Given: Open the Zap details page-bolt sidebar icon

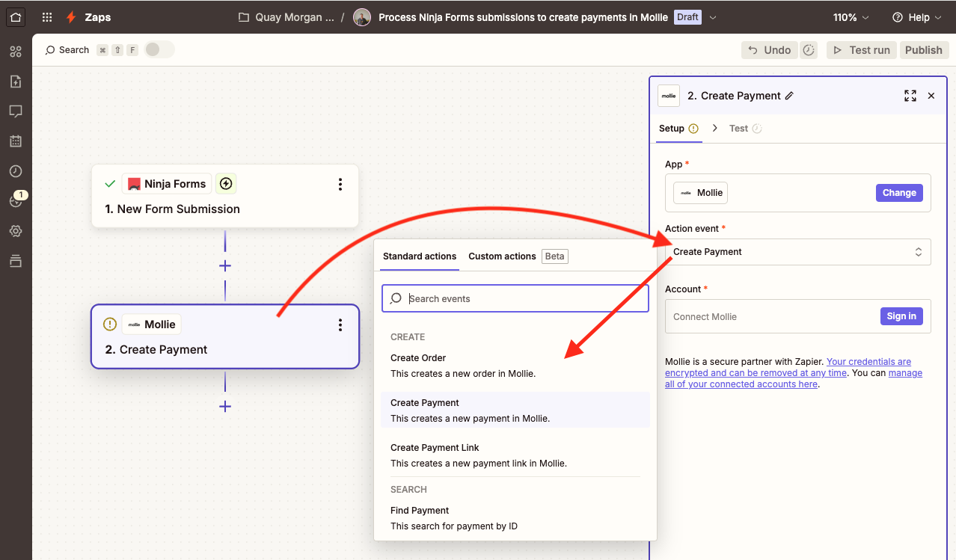Looking at the screenshot, I should (x=16, y=81).
